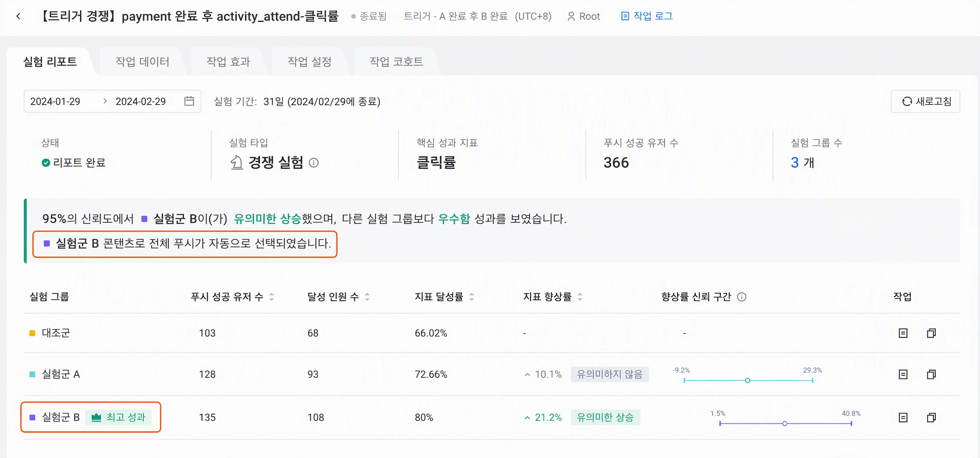Switch to the 작업 코호트 tab
Screen dimensions: 980x458
(396, 62)
